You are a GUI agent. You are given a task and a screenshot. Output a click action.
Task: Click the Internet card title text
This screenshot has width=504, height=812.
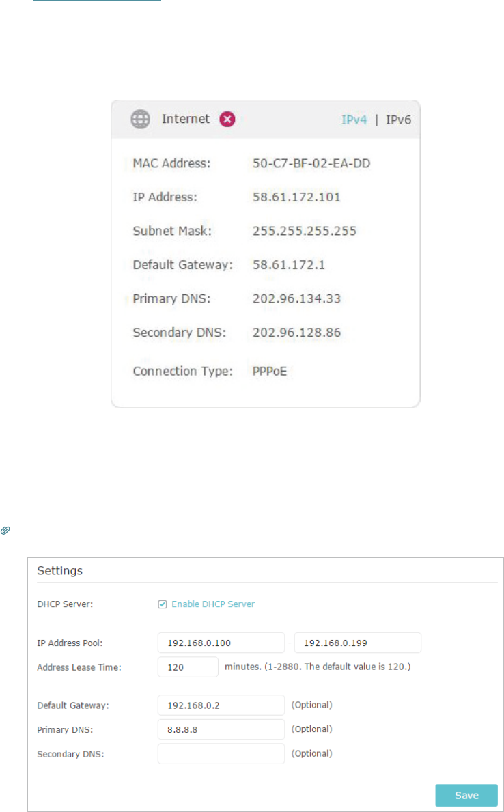[x=186, y=119]
